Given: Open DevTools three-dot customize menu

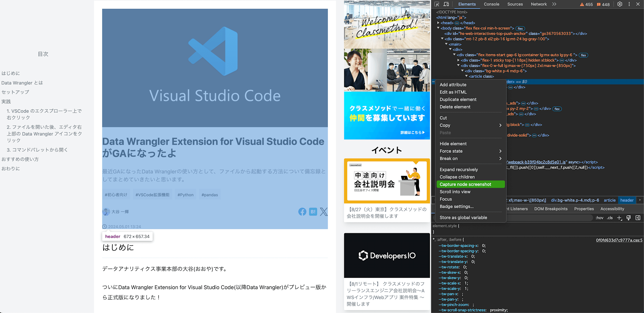Looking at the screenshot, I should click(629, 4).
